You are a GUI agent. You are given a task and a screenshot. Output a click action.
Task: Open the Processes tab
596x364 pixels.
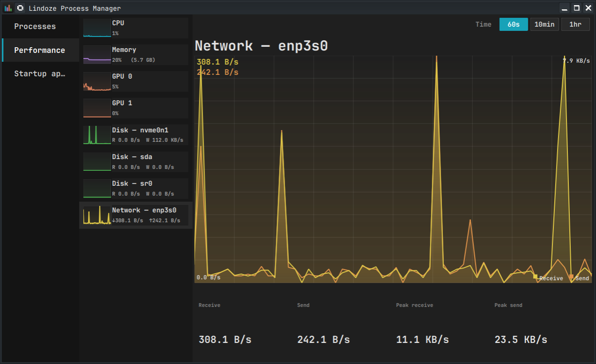pyautogui.click(x=41, y=26)
